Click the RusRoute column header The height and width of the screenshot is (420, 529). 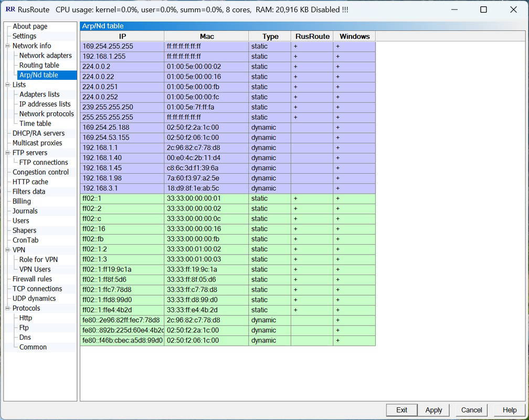312,36
